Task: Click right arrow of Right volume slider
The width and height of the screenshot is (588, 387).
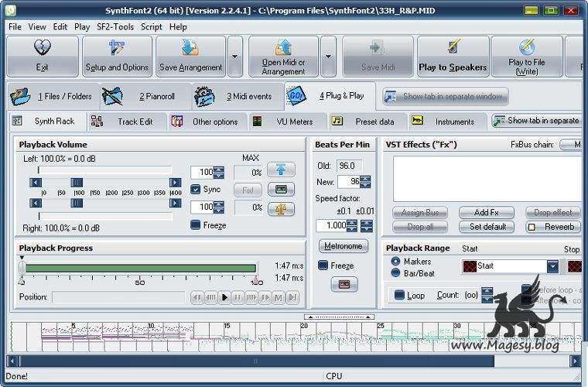Action: click(x=175, y=204)
